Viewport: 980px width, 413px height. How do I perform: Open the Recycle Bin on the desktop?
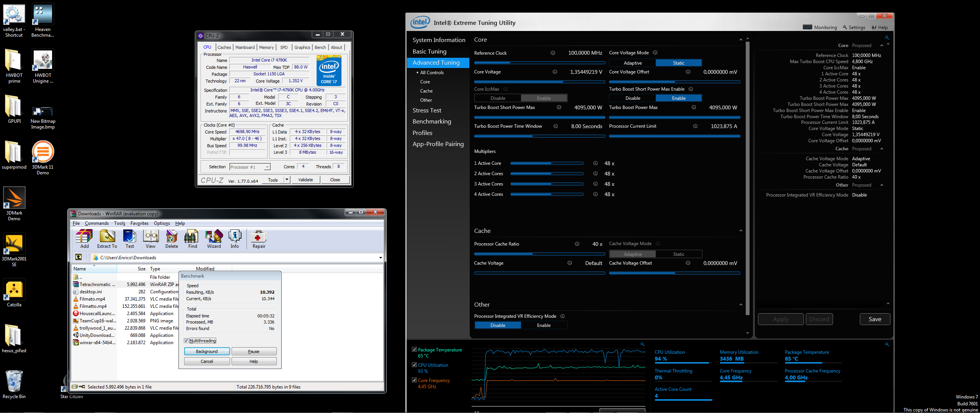click(x=14, y=384)
